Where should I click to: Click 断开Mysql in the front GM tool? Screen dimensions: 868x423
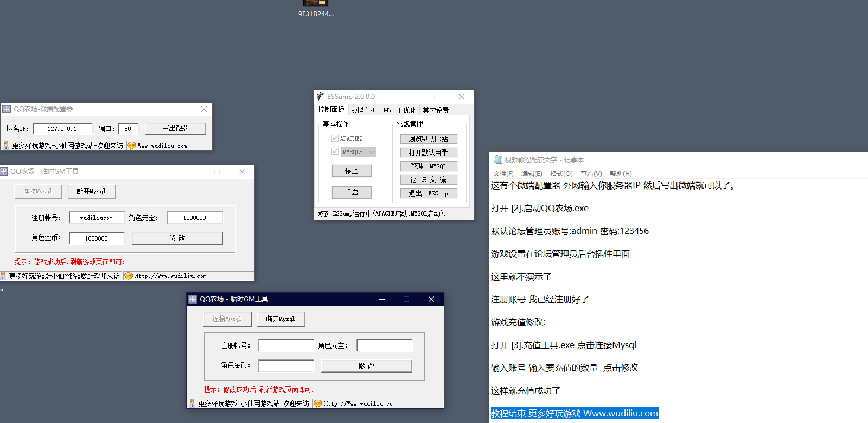pyautogui.click(x=281, y=319)
